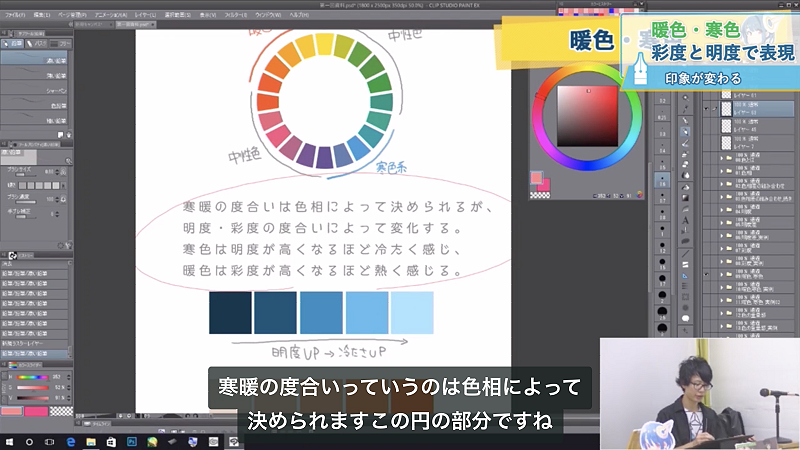Pick the 0.2 brush size preset
Viewport: 800px width, 450px height.
click(x=662, y=98)
